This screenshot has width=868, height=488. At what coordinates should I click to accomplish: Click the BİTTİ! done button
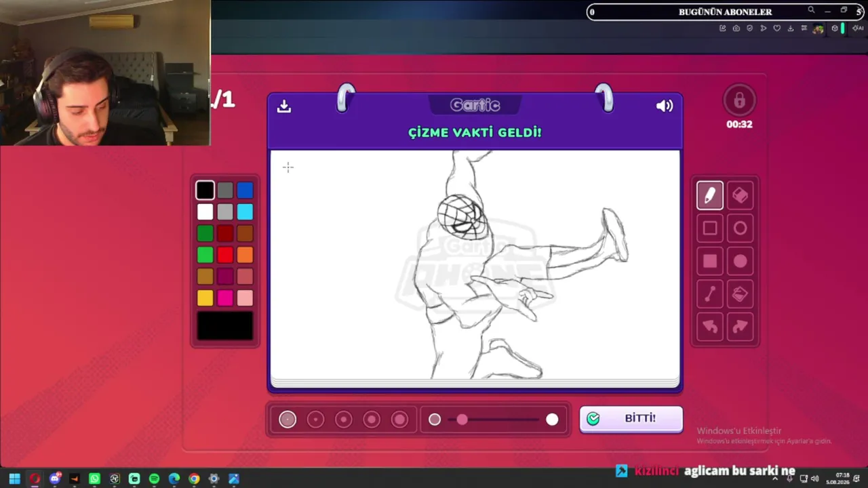(631, 419)
